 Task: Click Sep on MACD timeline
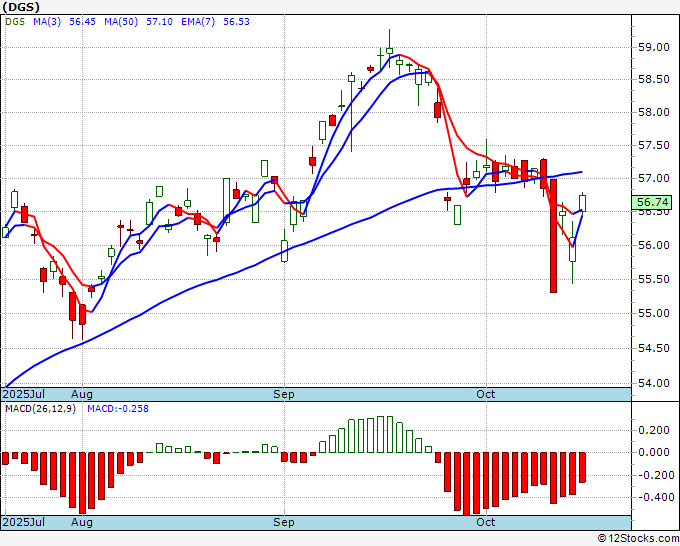click(x=284, y=522)
